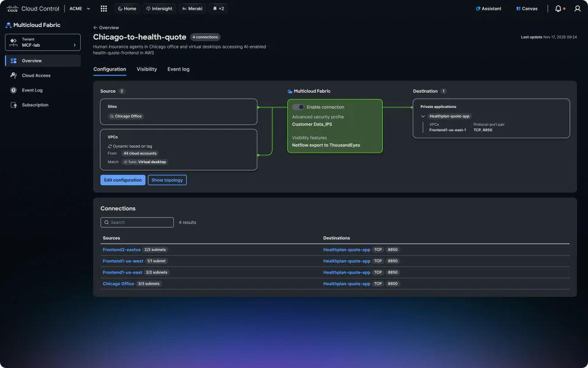Select Subscription in sidebar
The image size is (588, 368).
[x=43, y=105]
